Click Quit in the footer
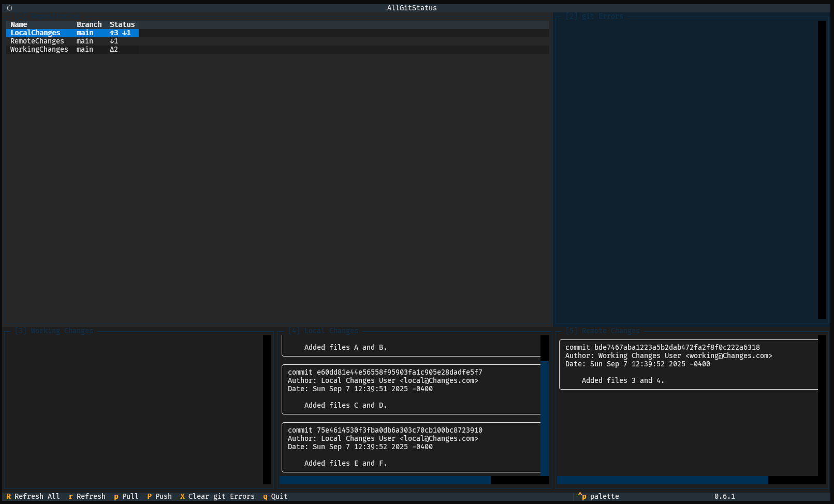Image resolution: width=834 pixels, height=504 pixels. (x=275, y=496)
